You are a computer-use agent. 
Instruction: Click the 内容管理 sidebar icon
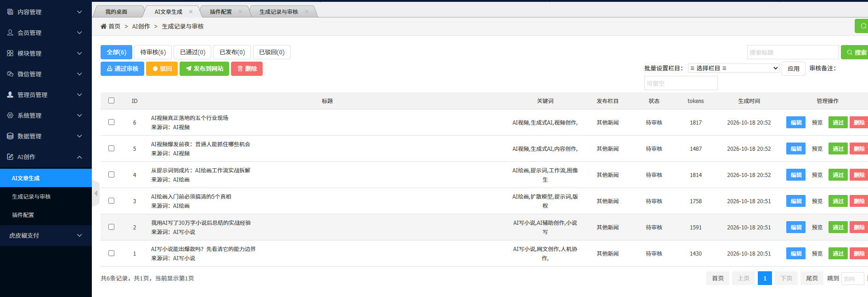point(10,12)
